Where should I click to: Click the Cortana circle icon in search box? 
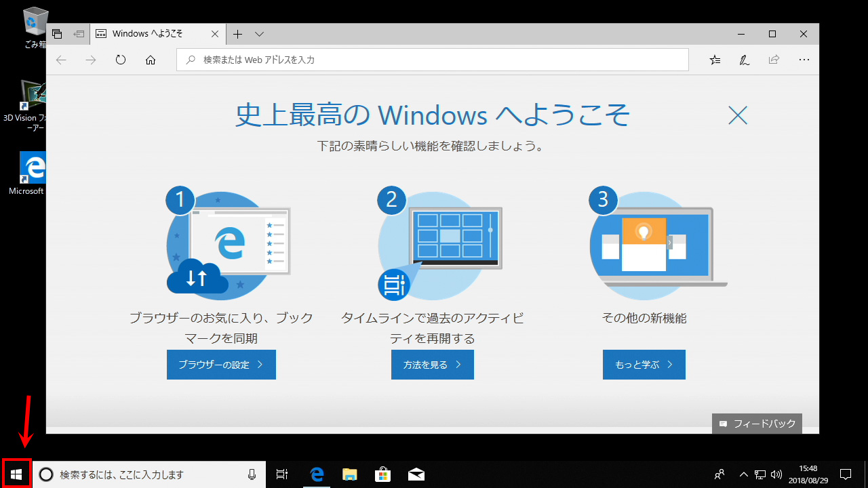[45, 475]
